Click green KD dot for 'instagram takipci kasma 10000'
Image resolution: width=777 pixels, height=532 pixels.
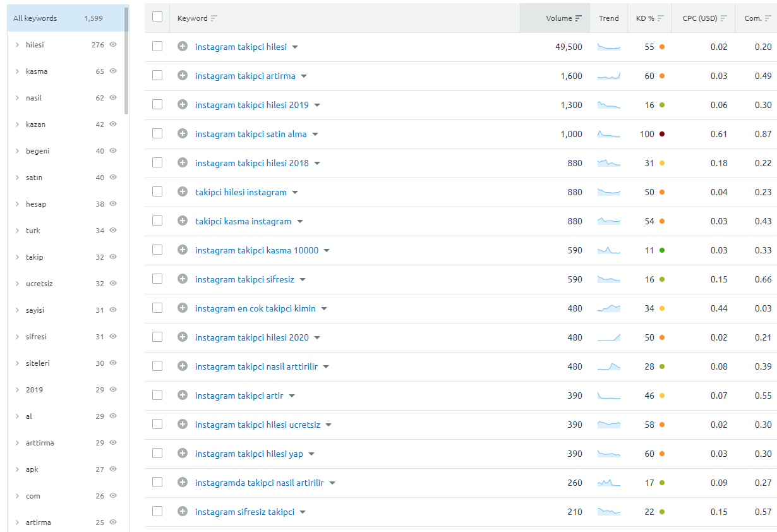click(x=661, y=250)
